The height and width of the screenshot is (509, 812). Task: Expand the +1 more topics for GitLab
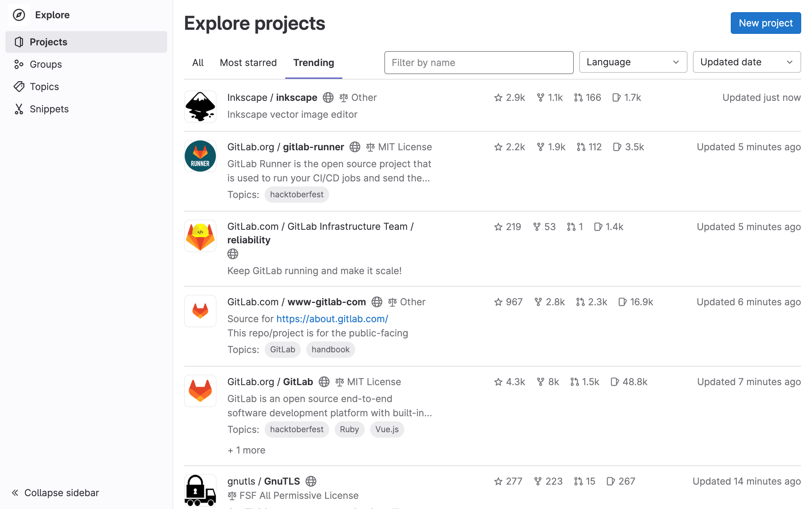246,450
